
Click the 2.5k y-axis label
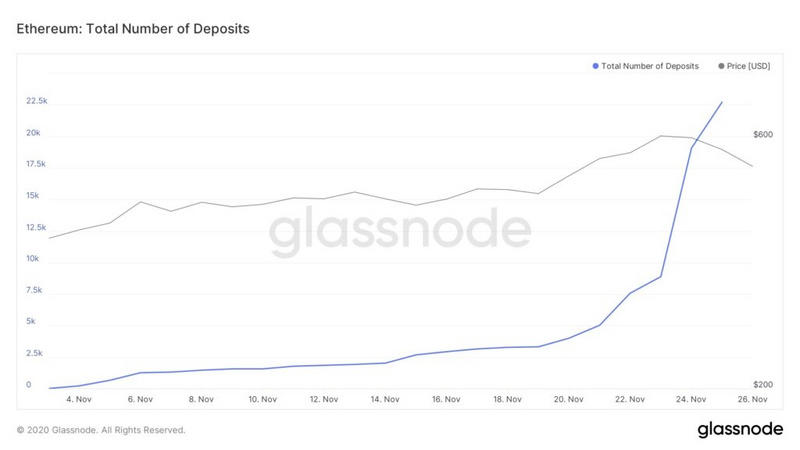[x=34, y=353]
